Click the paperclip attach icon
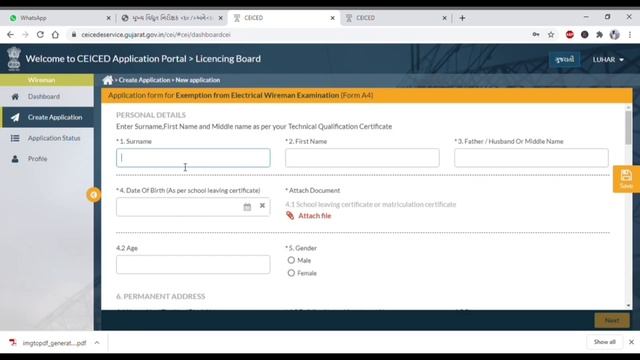This screenshot has width=640, height=360. click(290, 216)
